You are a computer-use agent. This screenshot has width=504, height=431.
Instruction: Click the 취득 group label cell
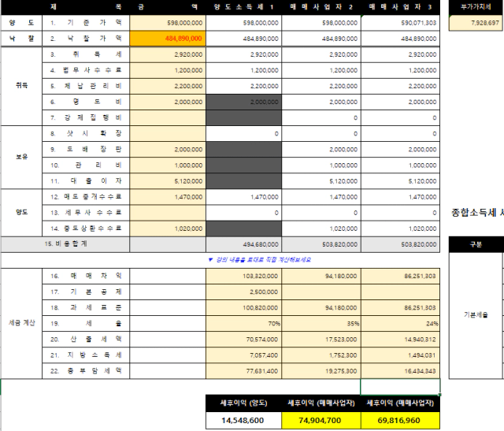(x=21, y=86)
